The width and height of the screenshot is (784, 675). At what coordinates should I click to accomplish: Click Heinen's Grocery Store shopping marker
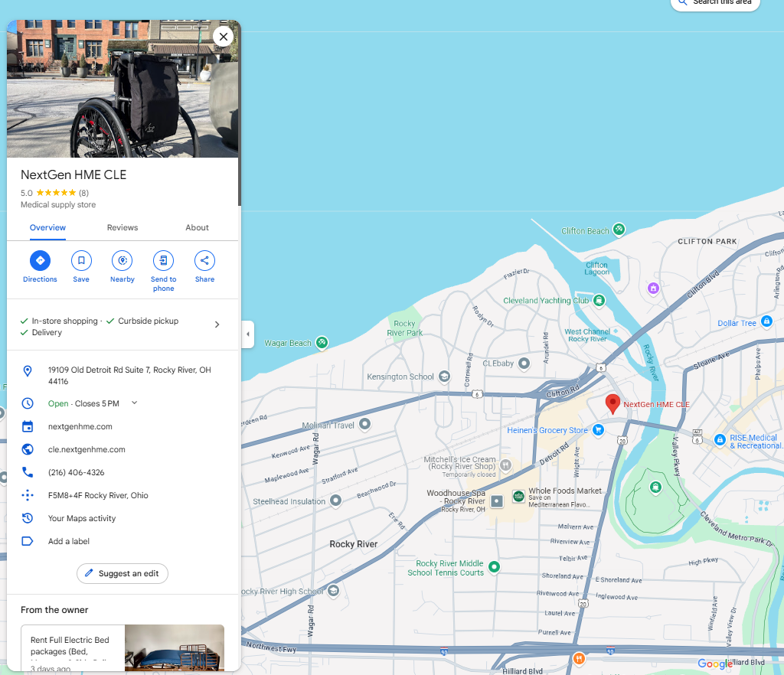click(x=598, y=429)
